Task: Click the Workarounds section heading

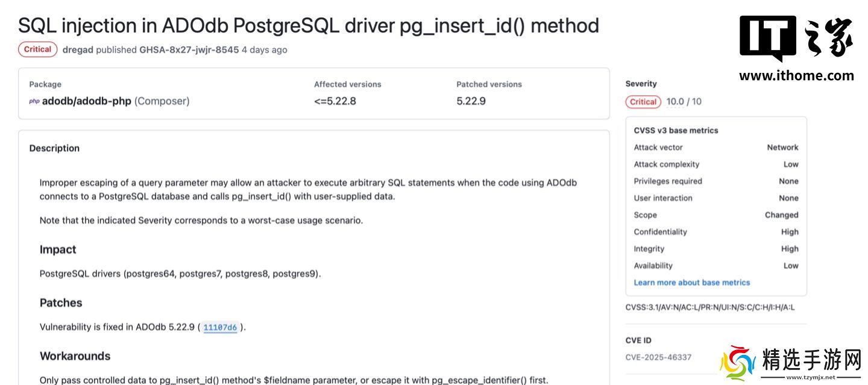Action: [x=75, y=356]
